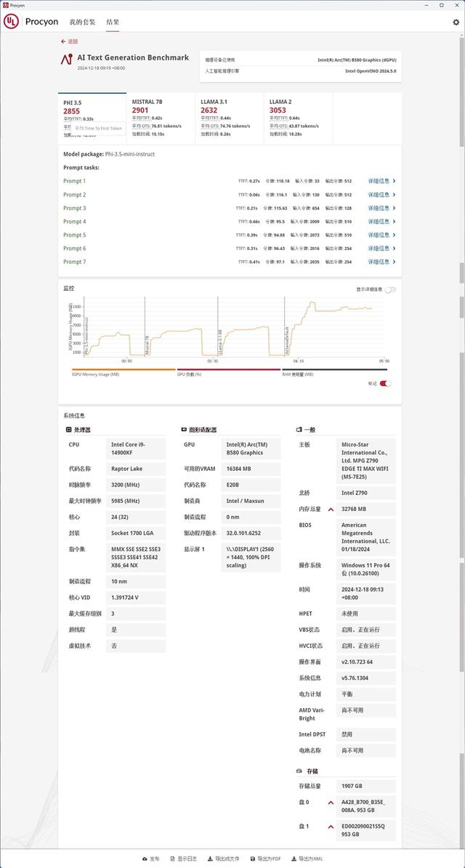Viewport: 465px width, 868px height.
Task: Open 详细信息 for Prompt 4
Action: pos(382,222)
